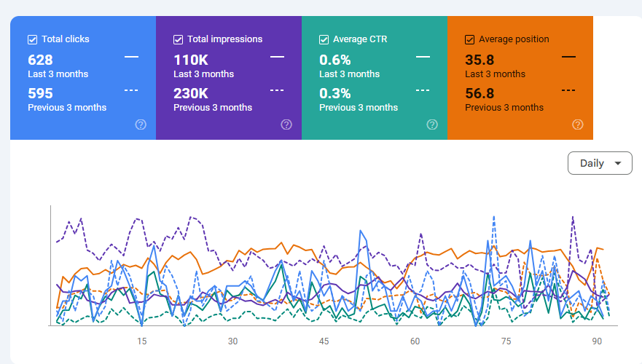This screenshot has width=642, height=364.
Task: Click dashed line marker beside 230K impressions
Action: 277,90
